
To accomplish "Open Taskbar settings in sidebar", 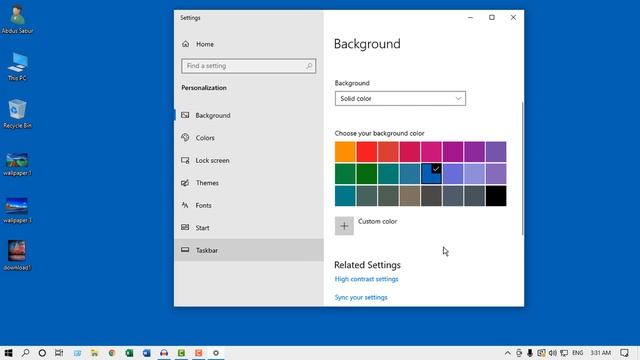I will 249,250.
